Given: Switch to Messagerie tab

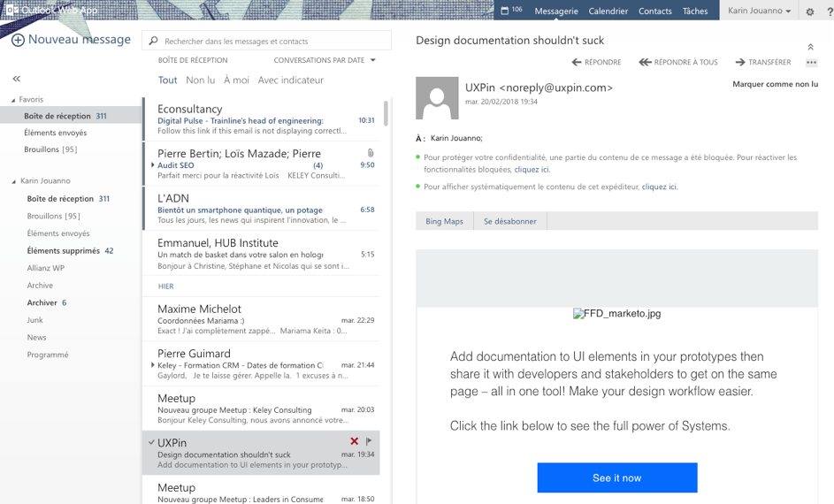Looking at the screenshot, I should point(555,11).
